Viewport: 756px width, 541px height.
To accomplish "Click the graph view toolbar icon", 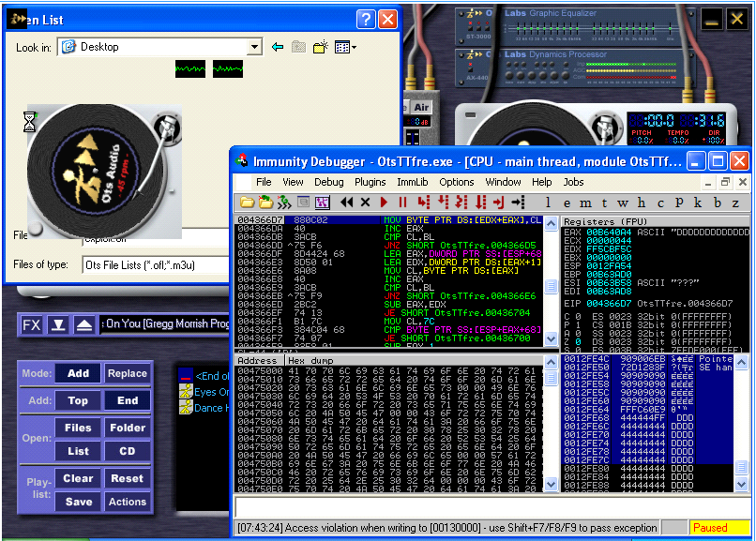I will [x=322, y=203].
